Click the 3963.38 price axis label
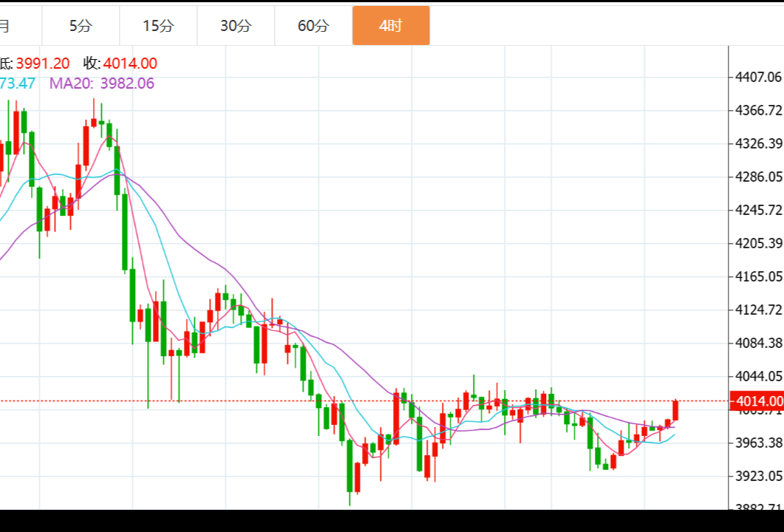Viewport: 784px width, 532px height. 759,443
